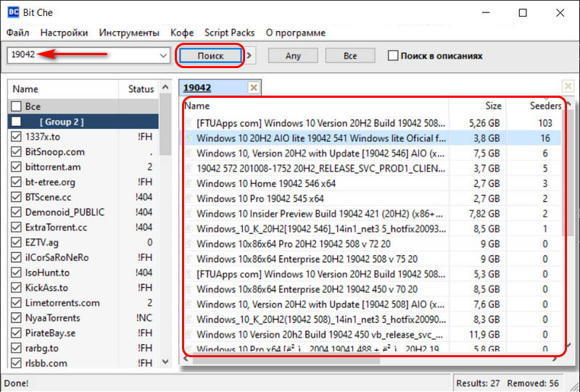
Task: Uncheck bittorrent.am checkbox
Action: 16,167
